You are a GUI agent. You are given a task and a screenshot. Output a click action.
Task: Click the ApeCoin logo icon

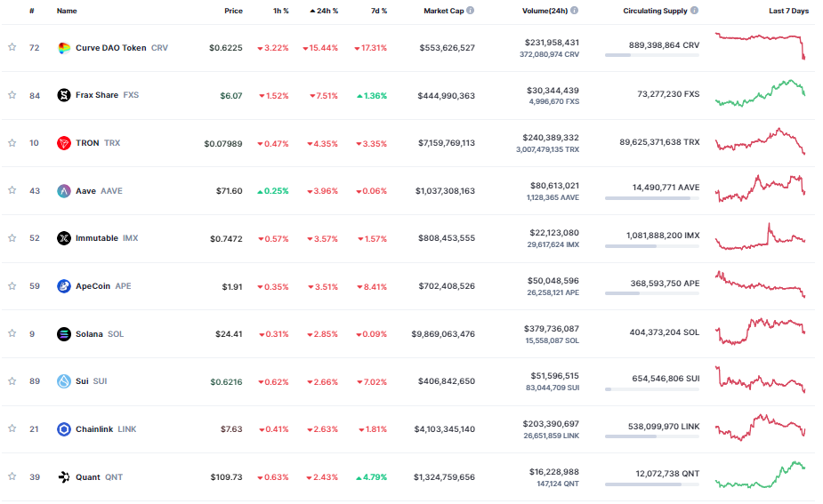[x=63, y=286]
